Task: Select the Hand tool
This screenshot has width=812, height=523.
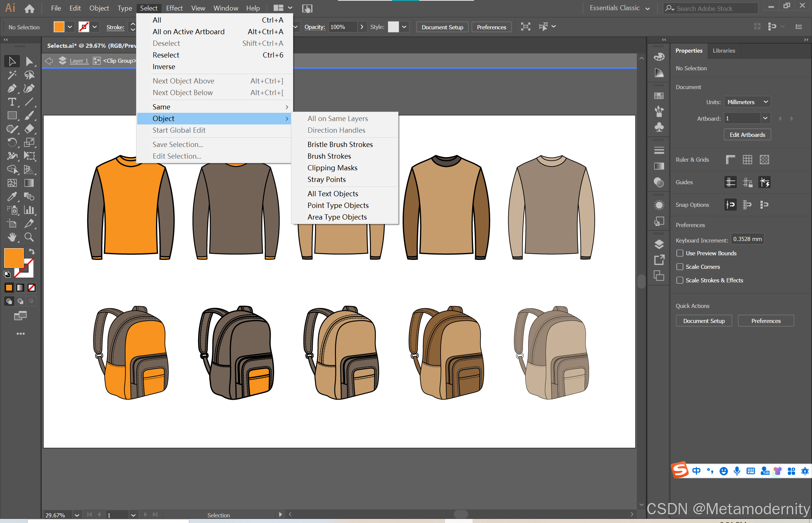Action: pyautogui.click(x=12, y=237)
